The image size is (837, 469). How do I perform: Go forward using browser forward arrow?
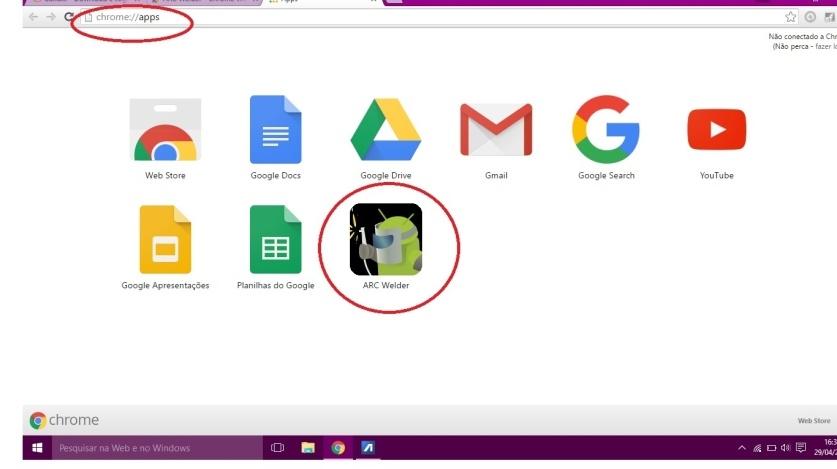click(x=51, y=17)
